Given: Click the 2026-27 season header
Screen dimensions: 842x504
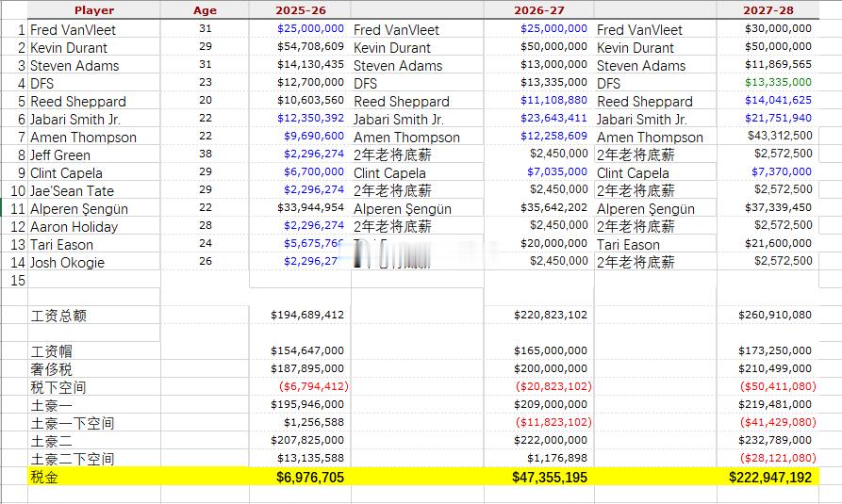Looking at the screenshot, I should (x=538, y=10).
